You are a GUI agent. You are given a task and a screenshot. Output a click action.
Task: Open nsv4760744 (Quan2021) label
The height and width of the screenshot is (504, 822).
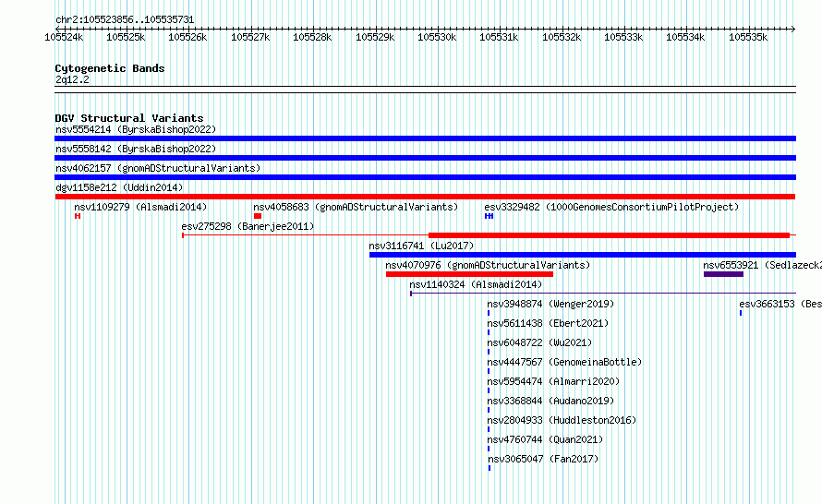(545, 439)
